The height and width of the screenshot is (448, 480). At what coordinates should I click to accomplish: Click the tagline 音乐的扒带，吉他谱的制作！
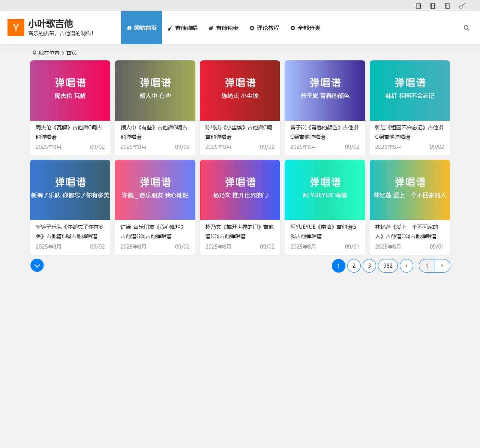(61, 33)
